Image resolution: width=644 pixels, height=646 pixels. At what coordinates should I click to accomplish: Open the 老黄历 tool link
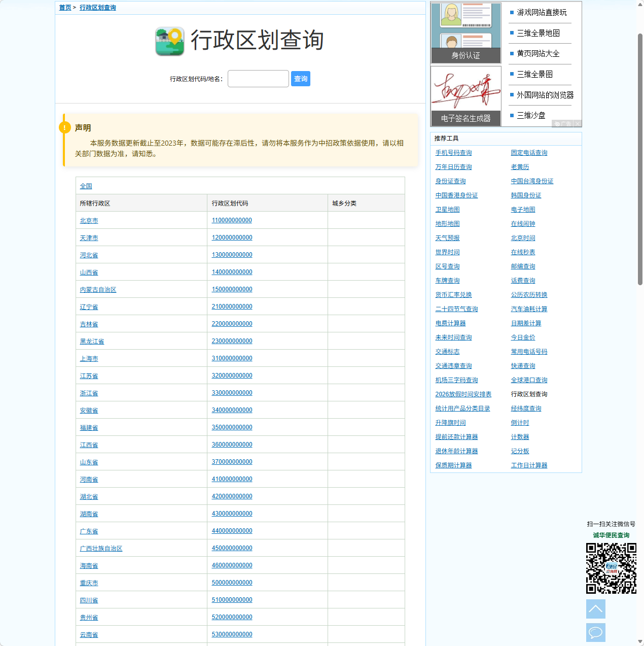pyautogui.click(x=521, y=166)
